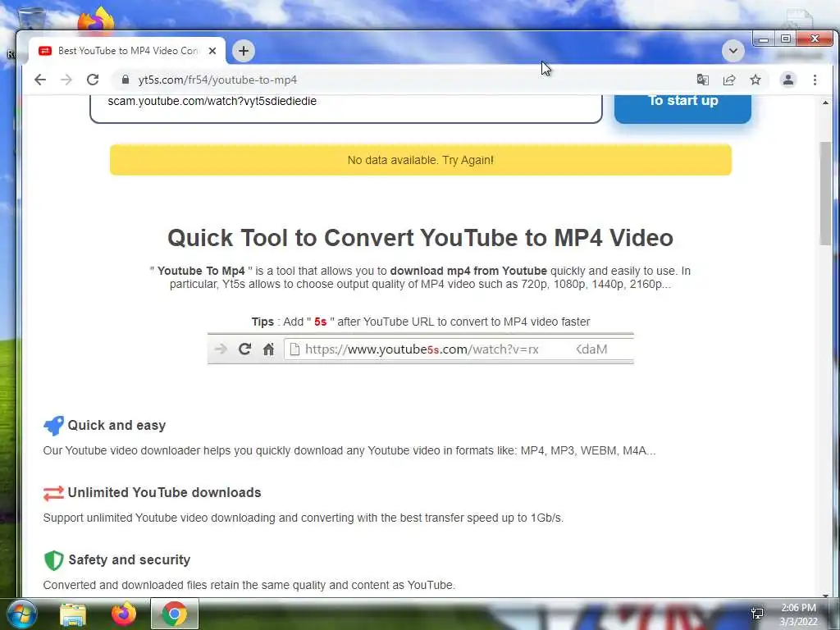Click the Tips text about adding 5s

tap(421, 322)
